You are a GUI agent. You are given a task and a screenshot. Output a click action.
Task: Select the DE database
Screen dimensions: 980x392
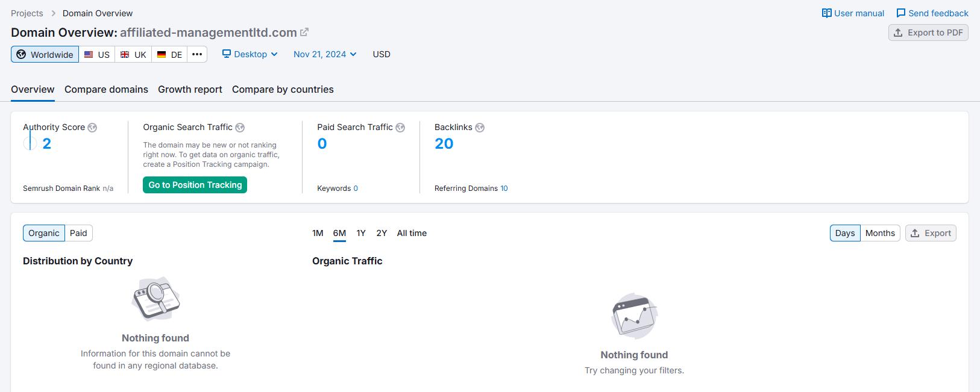point(169,54)
